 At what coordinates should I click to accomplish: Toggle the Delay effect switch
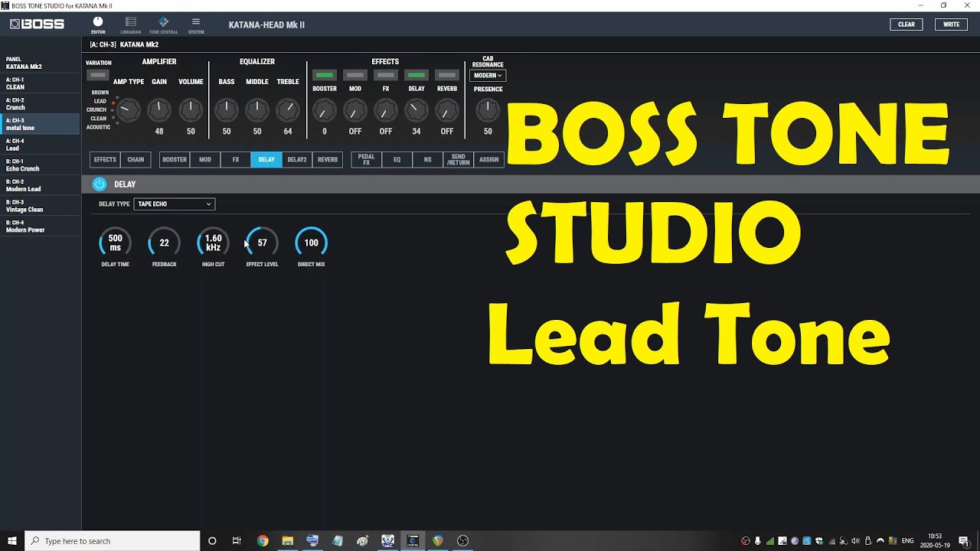click(x=416, y=75)
